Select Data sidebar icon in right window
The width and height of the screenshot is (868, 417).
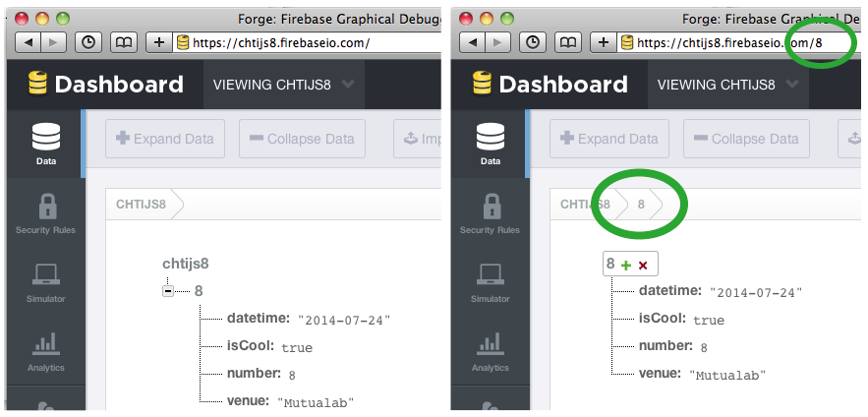(x=491, y=144)
